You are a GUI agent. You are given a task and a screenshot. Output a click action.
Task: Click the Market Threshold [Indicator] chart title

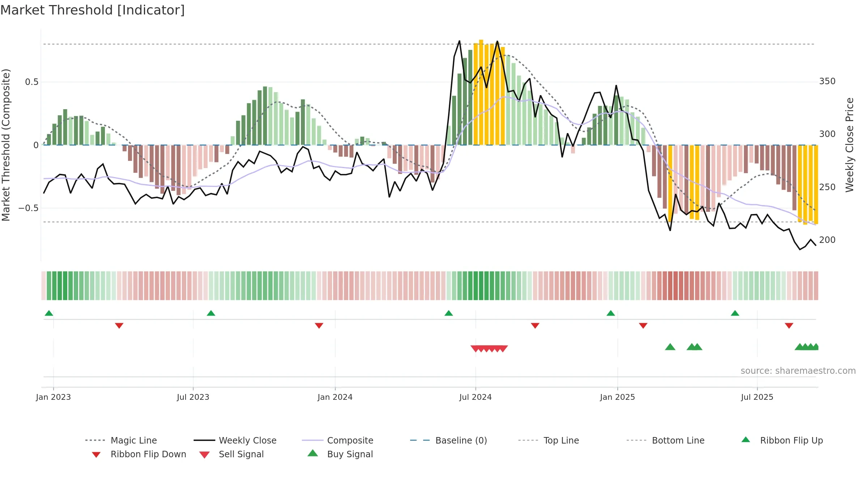[x=93, y=10]
